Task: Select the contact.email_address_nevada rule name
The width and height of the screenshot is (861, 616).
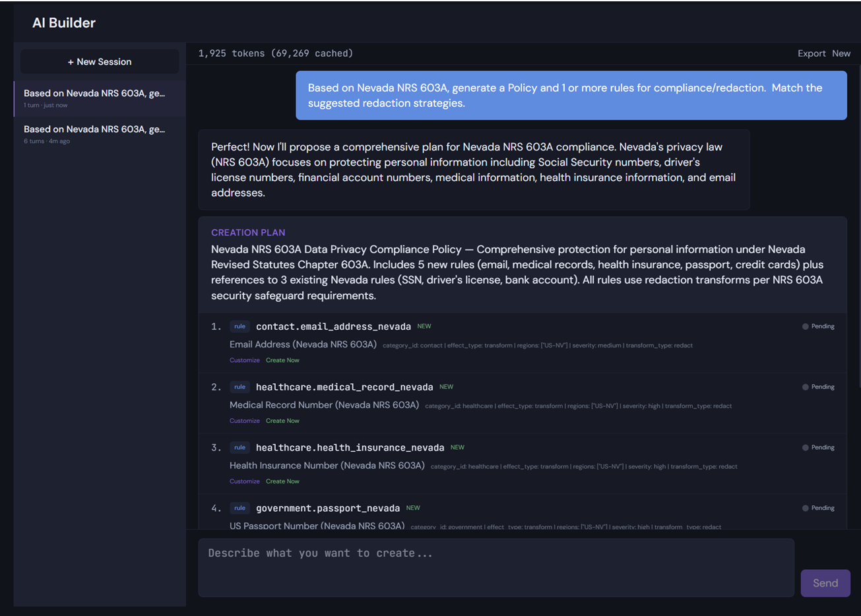Action: tap(333, 326)
